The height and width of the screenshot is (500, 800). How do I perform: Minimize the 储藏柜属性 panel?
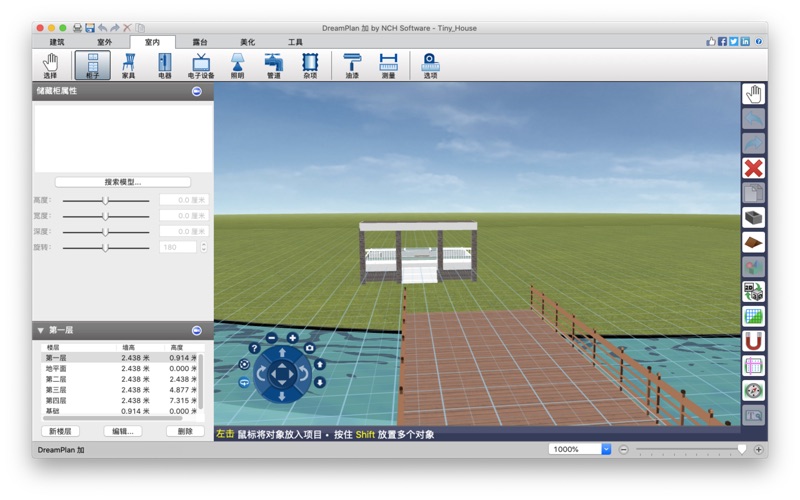coord(196,91)
